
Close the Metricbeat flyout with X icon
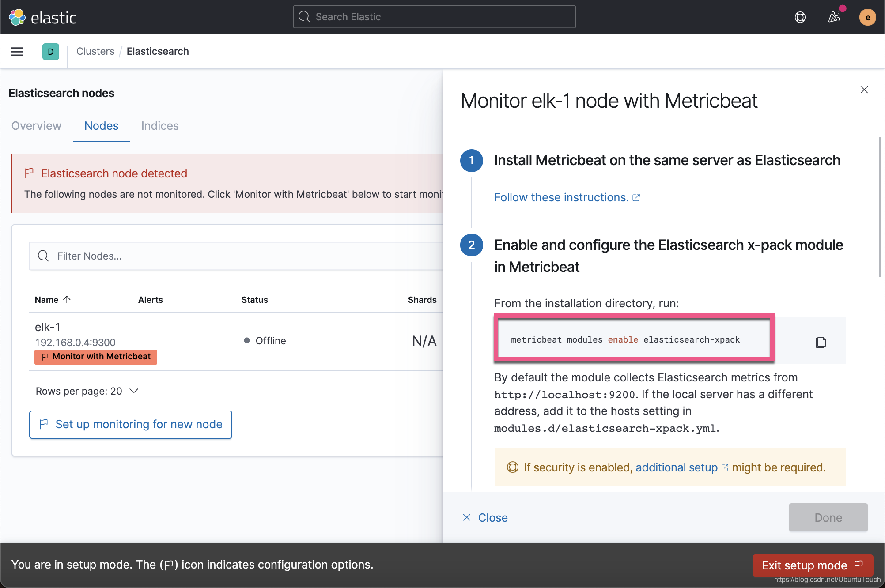(x=864, y=90)
